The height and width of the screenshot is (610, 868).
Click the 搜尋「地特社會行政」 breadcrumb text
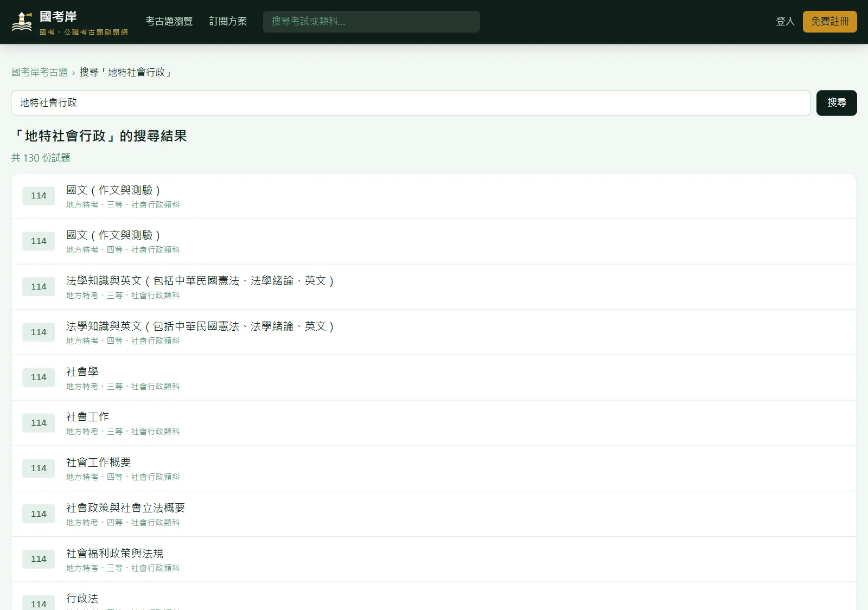tap(126, 72)
